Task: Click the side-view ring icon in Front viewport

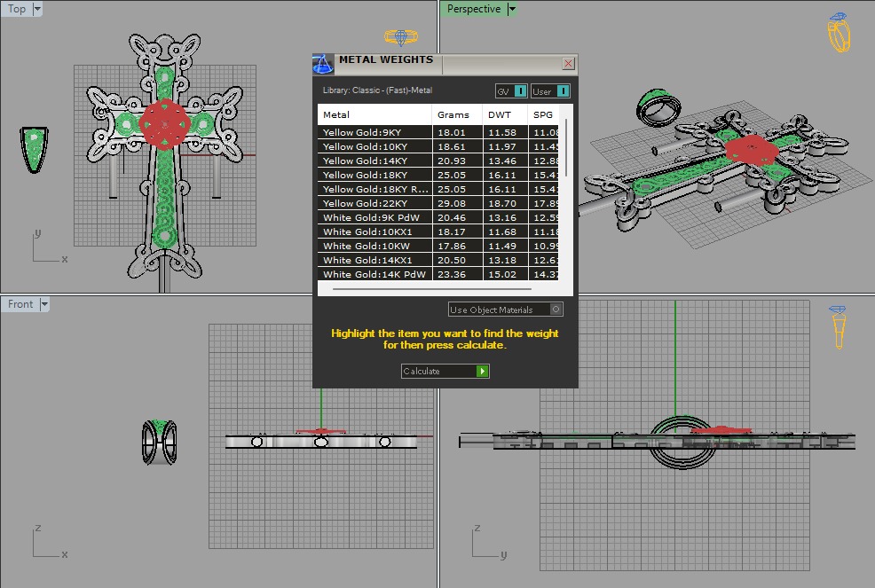Action: (x=838, y=327)
